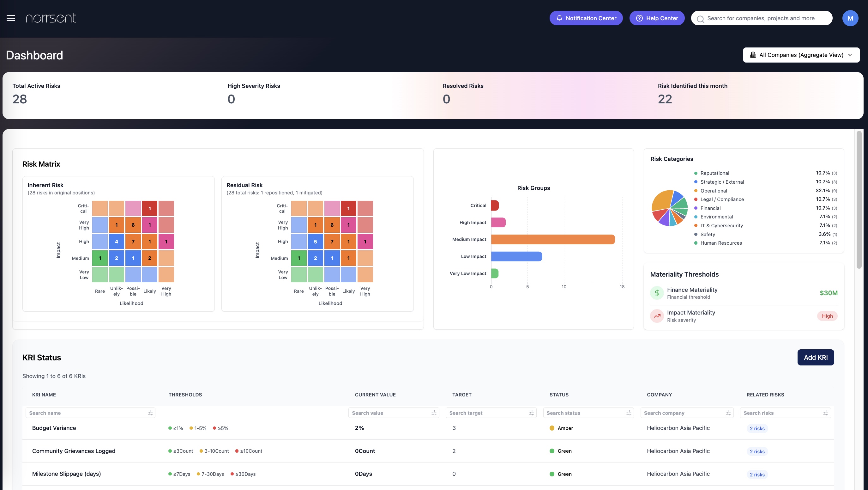
Task: Click the filter icon in Search risks field
Action: [825, 413]
